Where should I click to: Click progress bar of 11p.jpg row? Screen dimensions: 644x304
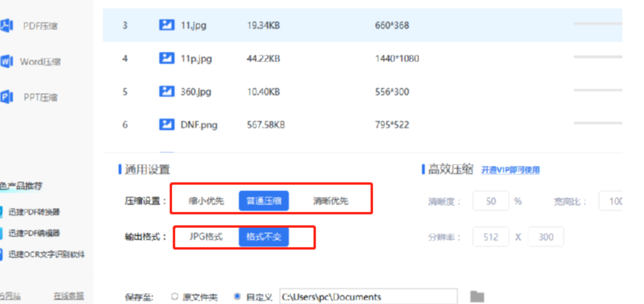[x=598, y=57]
